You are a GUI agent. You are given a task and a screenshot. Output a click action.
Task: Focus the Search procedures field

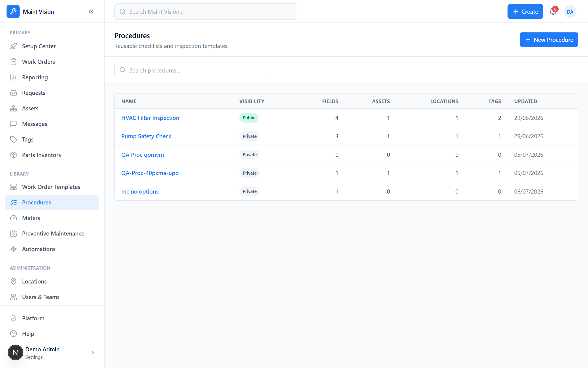click(x=193, y=70)
